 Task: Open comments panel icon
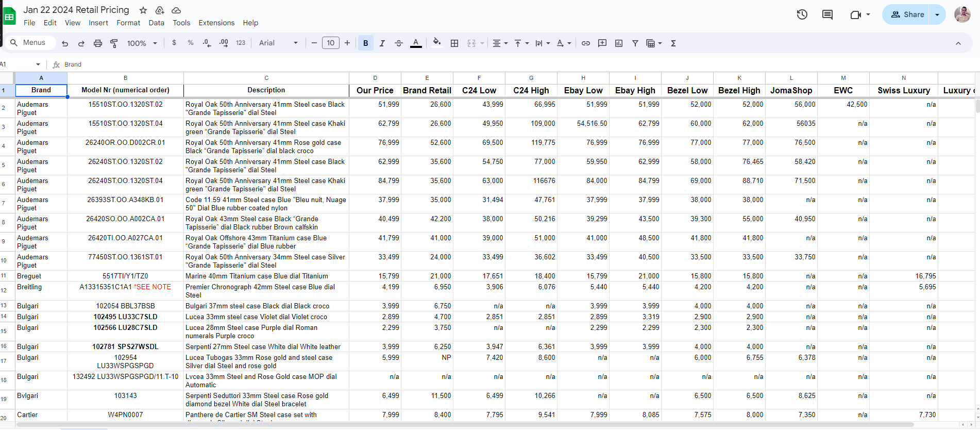click(x=827, y=14)
